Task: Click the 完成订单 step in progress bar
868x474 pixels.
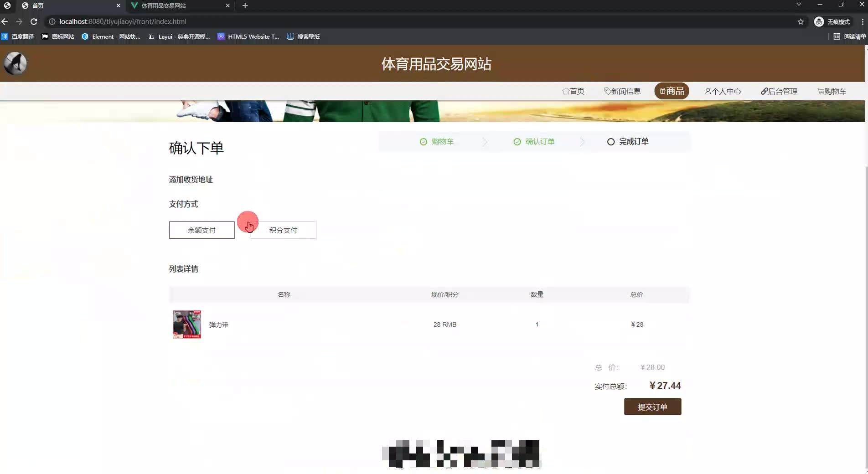Action: point(628,142)
